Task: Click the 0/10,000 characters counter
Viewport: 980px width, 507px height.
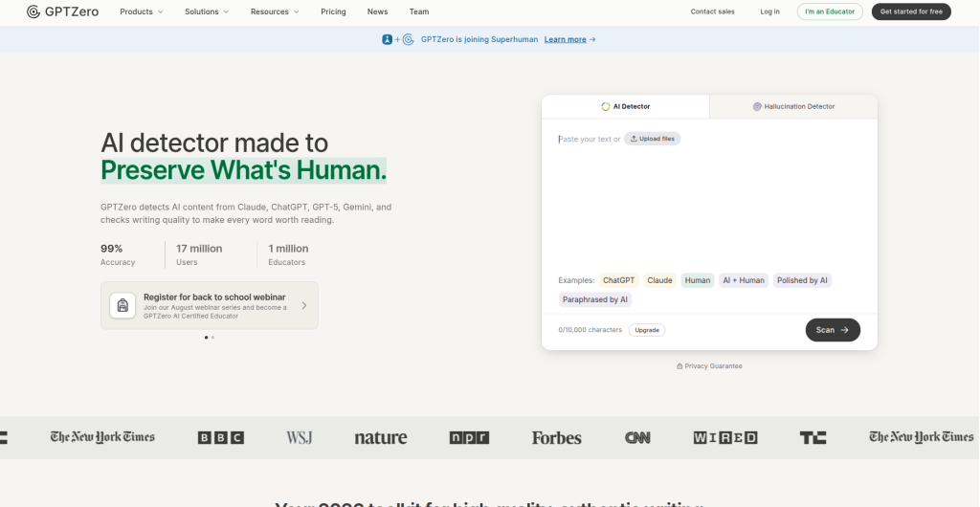Action: (590, 330)
